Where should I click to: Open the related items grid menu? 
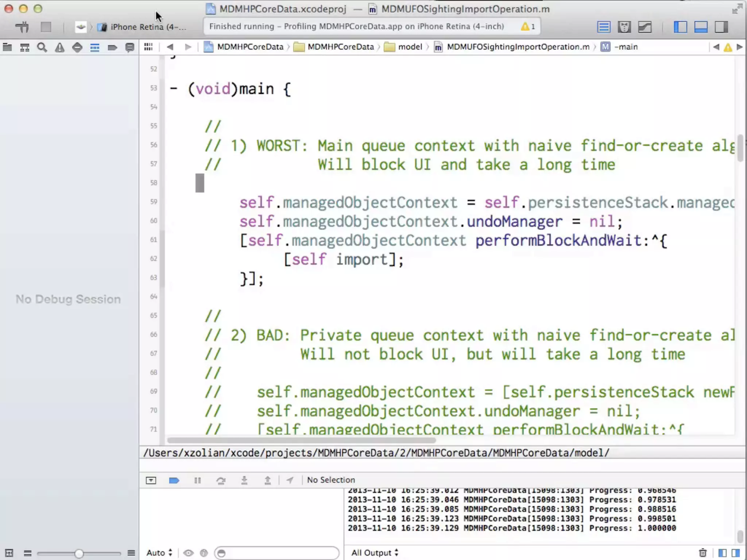tap(148, 47)
